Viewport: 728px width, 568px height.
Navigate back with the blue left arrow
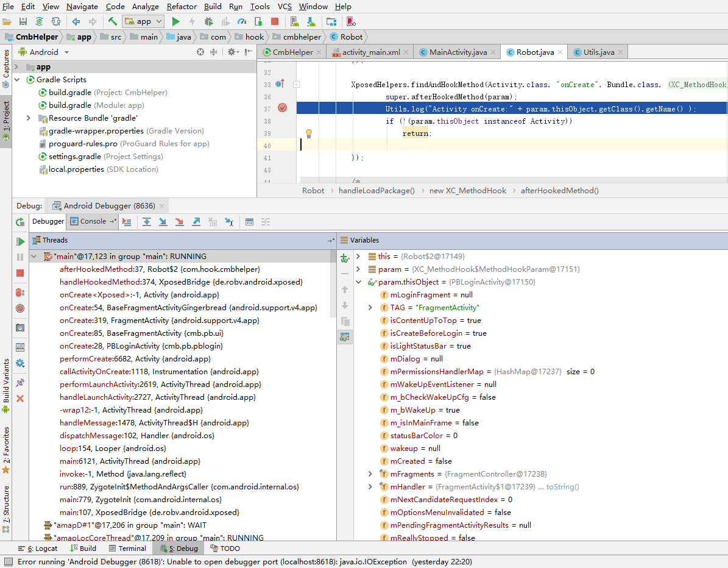pos(76,22)
